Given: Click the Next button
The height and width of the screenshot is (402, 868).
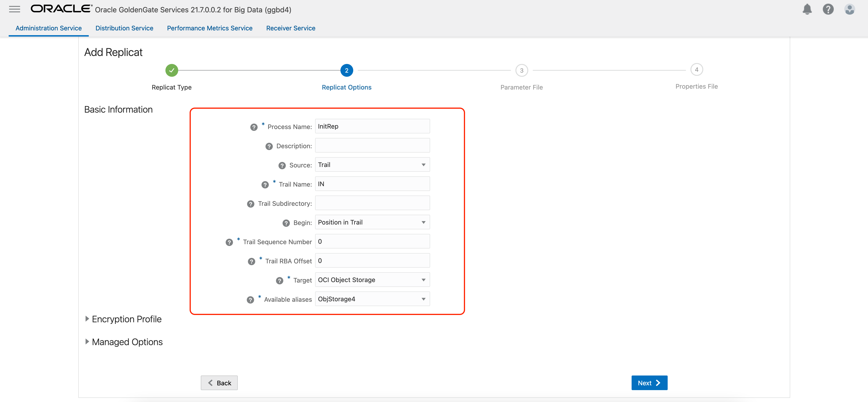Looking at the screenshot, I should 649,383.
